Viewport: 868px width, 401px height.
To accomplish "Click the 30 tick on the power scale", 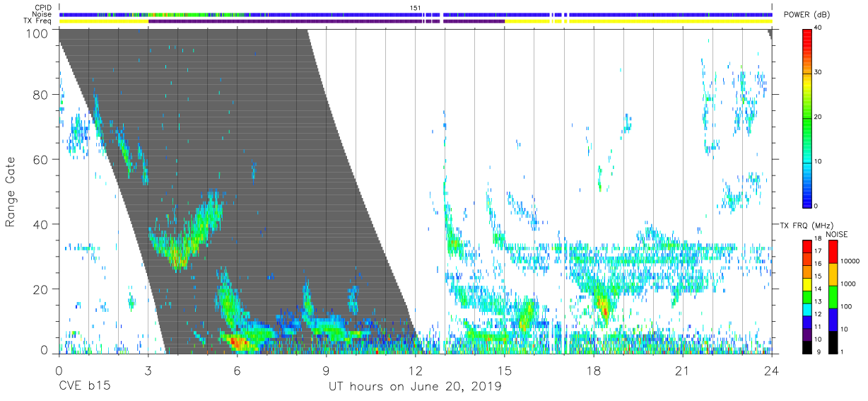I will 819,72.
